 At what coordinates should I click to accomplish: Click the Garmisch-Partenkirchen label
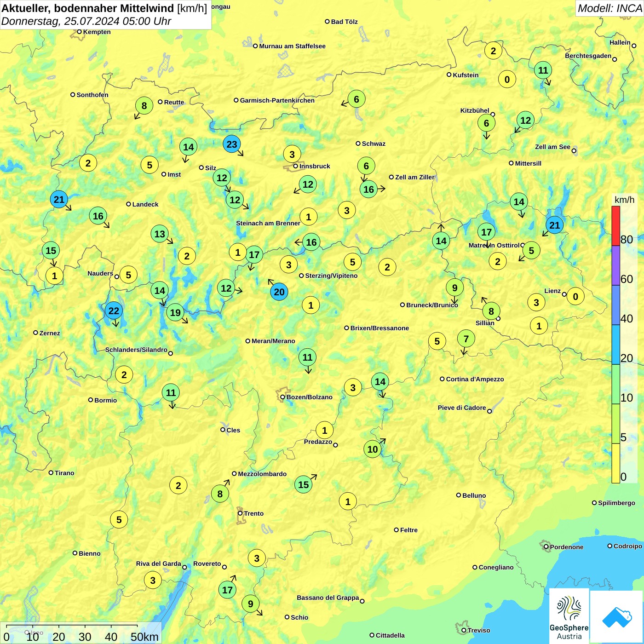coord(277,100)
